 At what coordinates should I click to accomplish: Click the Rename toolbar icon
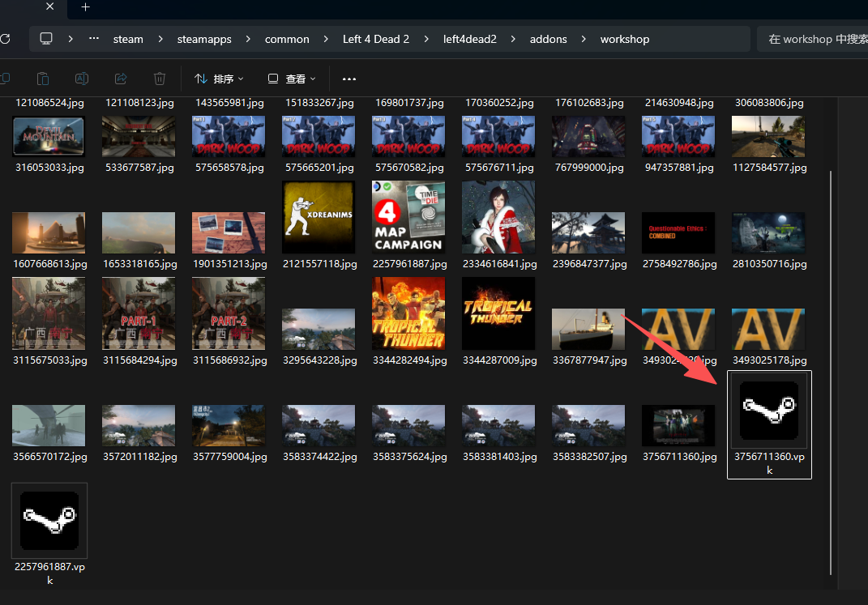point(82,79)
